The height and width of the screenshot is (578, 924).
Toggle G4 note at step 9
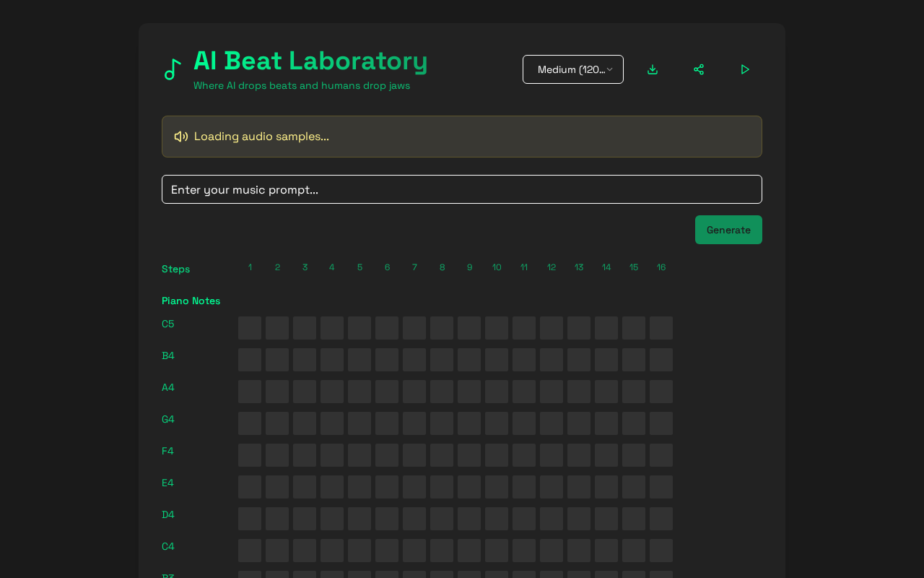(x=469, y=423)
